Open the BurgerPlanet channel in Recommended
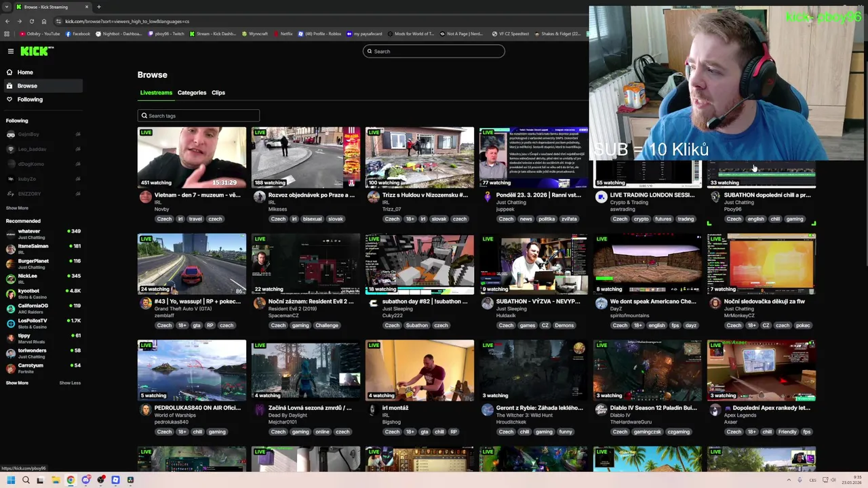The height and width of the screenshot is (488, 868). pyautogui.click(x=43, y=264)
